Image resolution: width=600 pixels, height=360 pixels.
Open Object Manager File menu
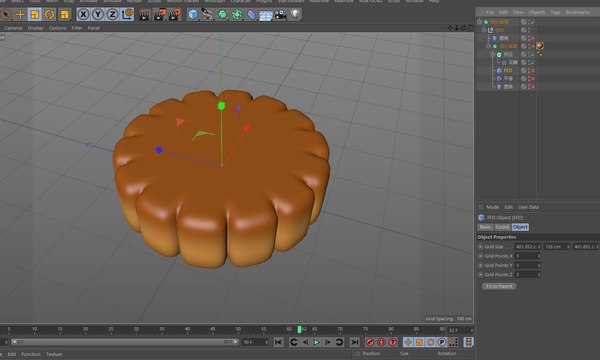click(x=490, y=12)
